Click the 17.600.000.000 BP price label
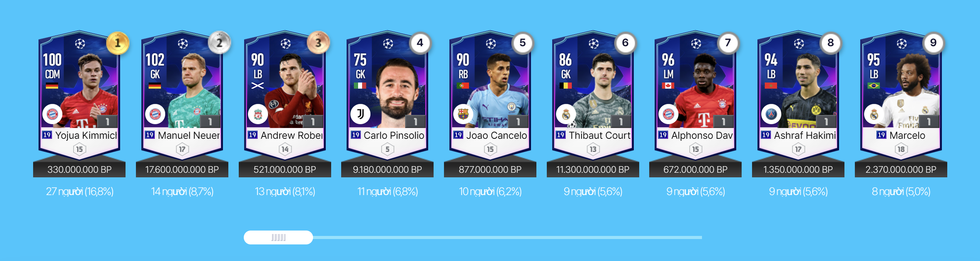 click(x=182, y=170)
